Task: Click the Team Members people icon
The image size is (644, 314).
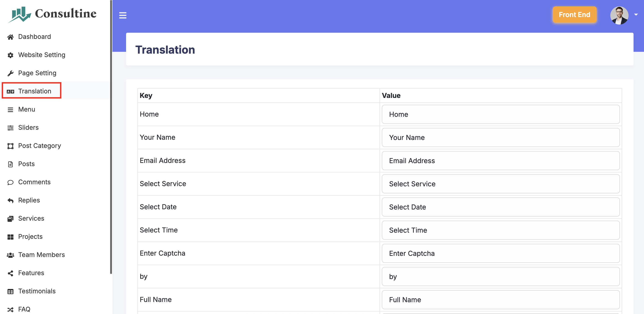Action: [x=10, y=255]
